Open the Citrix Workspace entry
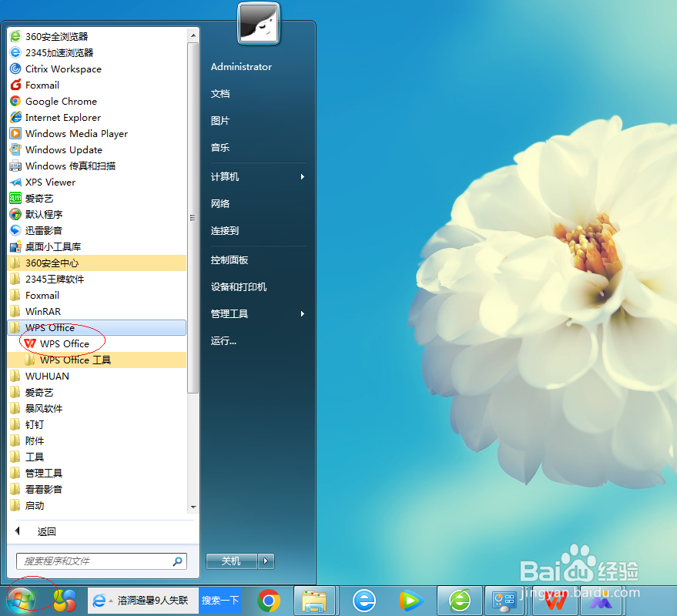677x616 pixels. click(97, 69)
